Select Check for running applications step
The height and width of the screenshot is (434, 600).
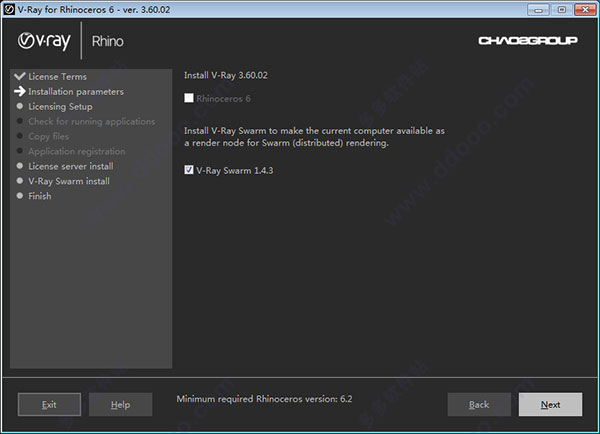tap(92, 122)
